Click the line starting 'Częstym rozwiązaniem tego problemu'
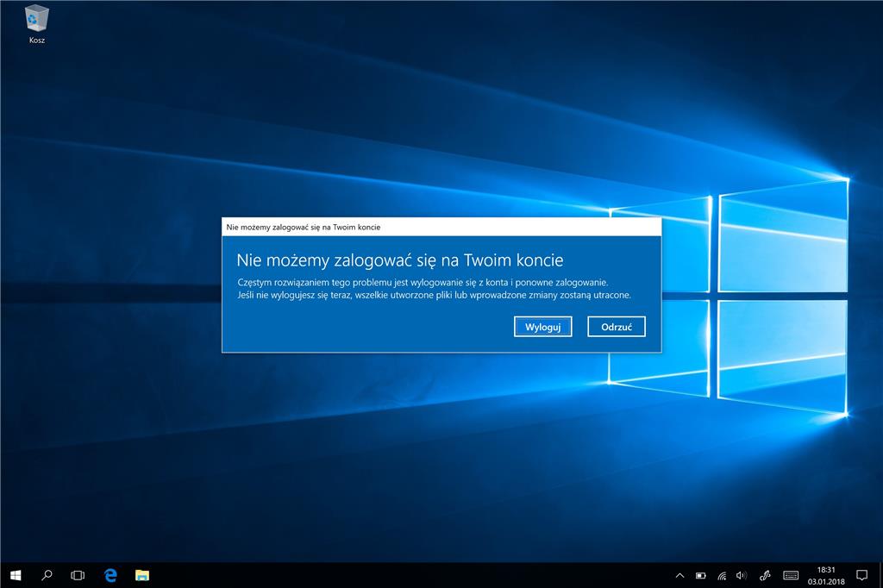Viewport: 883px width, 588px height. (423, 283)
